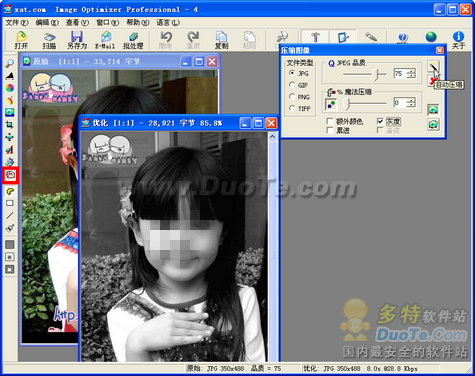475x376 pixels.
Task: Click the 打开 (Open) toolbar button
Action: (21, 40)
